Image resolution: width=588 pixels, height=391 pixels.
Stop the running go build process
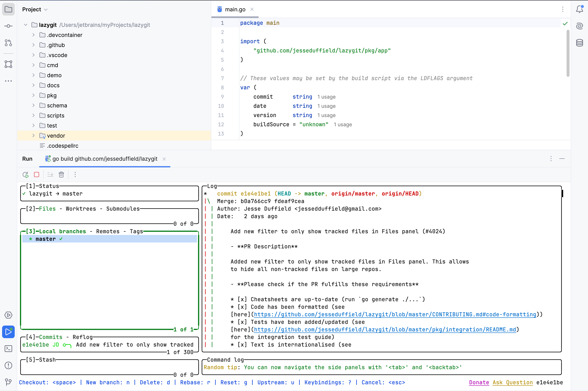37,175
